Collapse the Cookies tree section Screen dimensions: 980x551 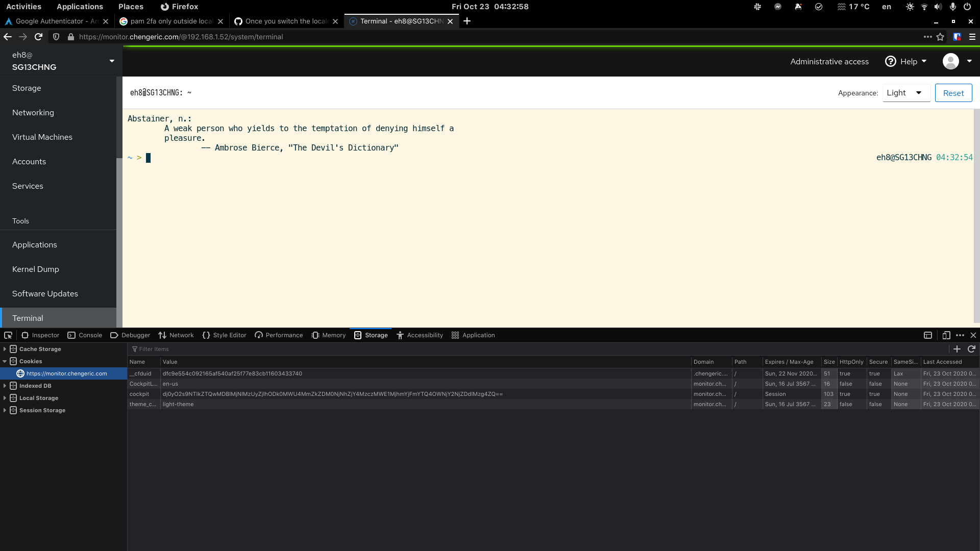point(5,361)
